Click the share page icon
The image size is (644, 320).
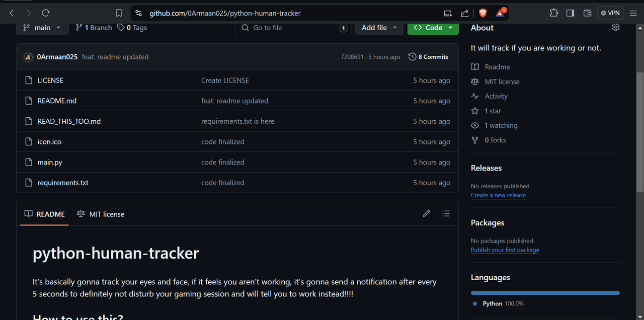point(465,13)
